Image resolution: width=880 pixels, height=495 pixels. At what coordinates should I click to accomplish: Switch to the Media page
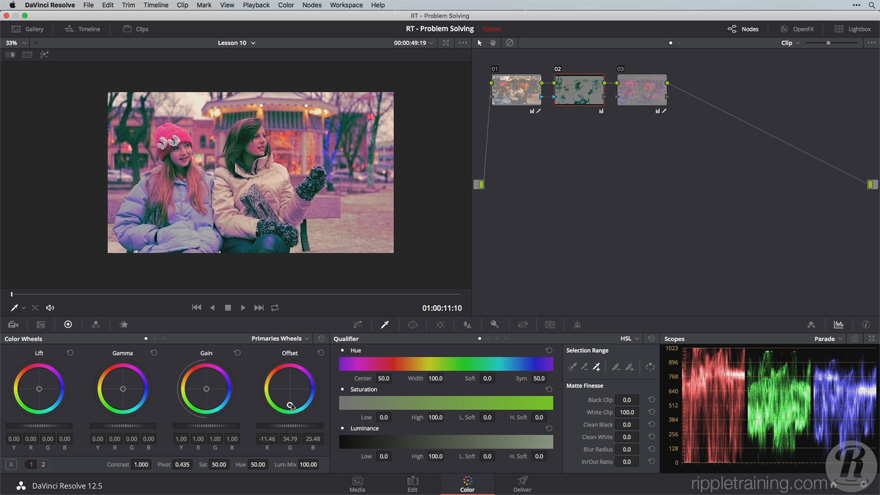click(x=358, y=484)
